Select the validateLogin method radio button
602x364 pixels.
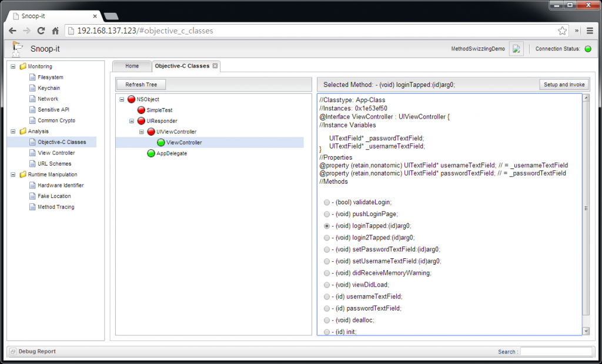coord(327,202)
